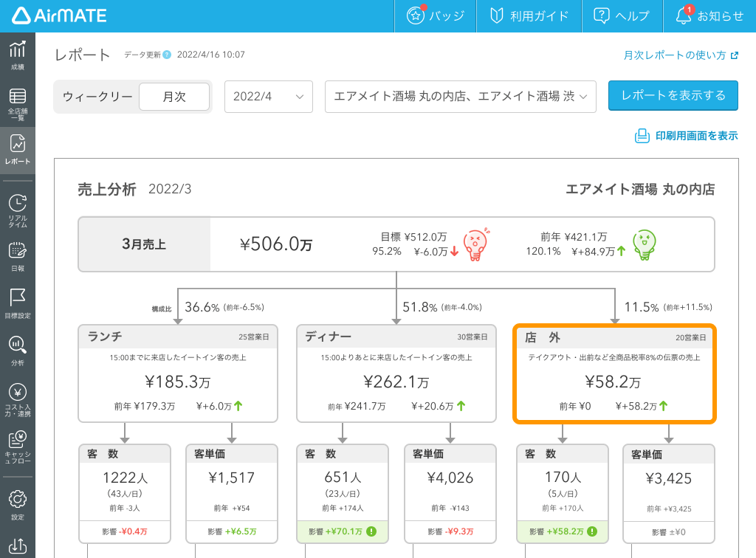Viewport: 756px width, 558px height.
Task: Open the 2022/4 month dropdown
Action: click(269, 97)
